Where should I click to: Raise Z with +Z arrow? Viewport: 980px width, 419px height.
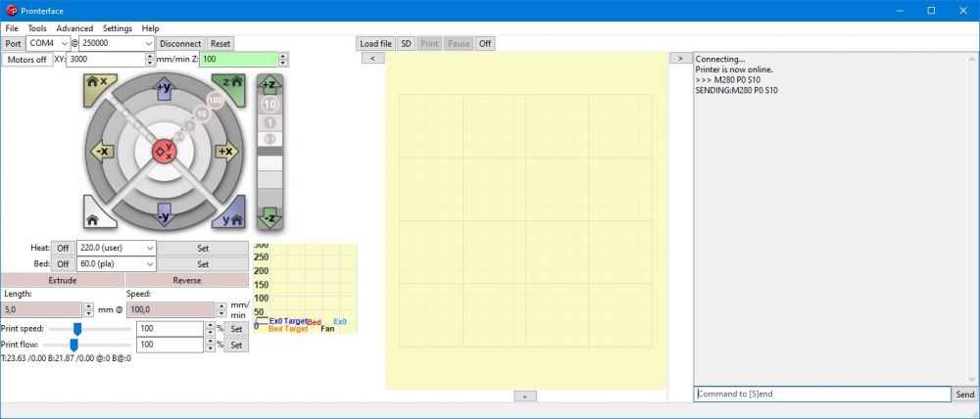coord(270,85)
